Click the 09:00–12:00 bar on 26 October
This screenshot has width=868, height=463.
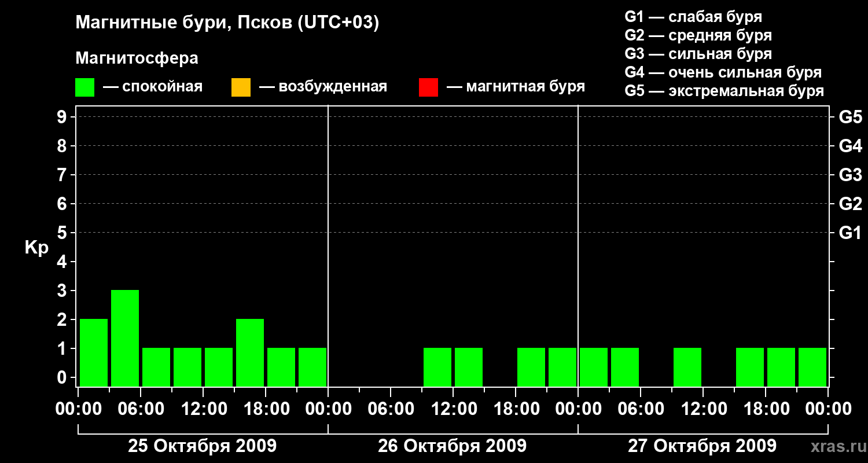click(437, 367)
